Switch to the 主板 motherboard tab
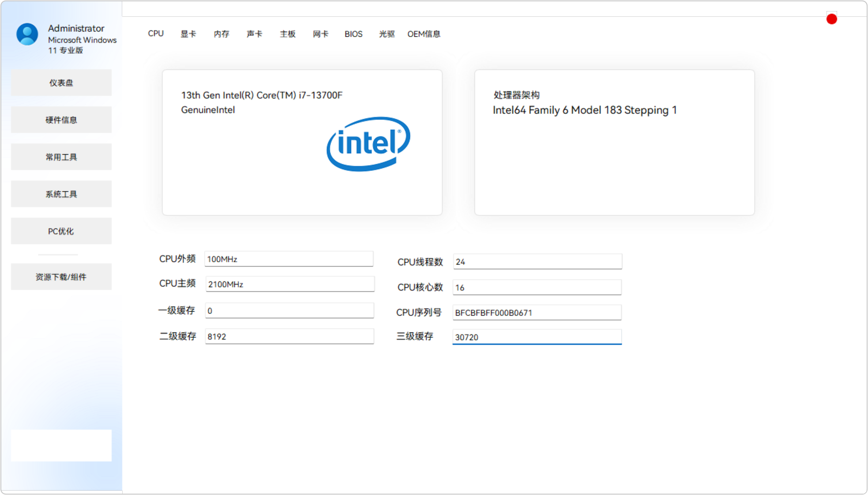Screen dimensions: 868x495 coord(287,34)
